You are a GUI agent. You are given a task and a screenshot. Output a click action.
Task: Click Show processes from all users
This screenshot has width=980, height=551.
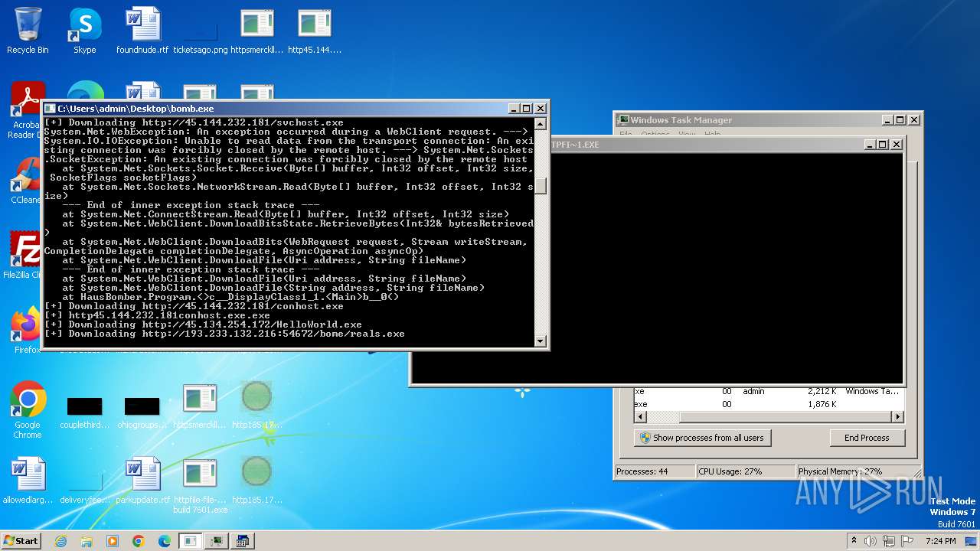click(703, 438)
